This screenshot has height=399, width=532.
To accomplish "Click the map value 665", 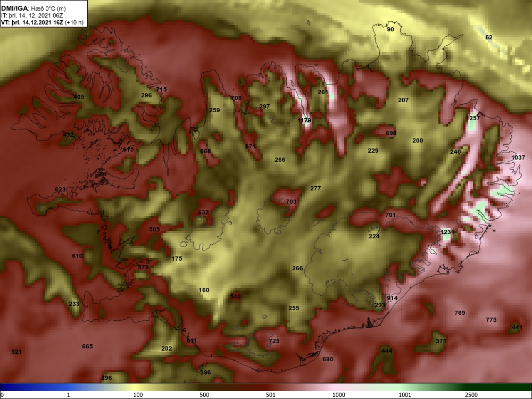I will [x=87, y=346].
